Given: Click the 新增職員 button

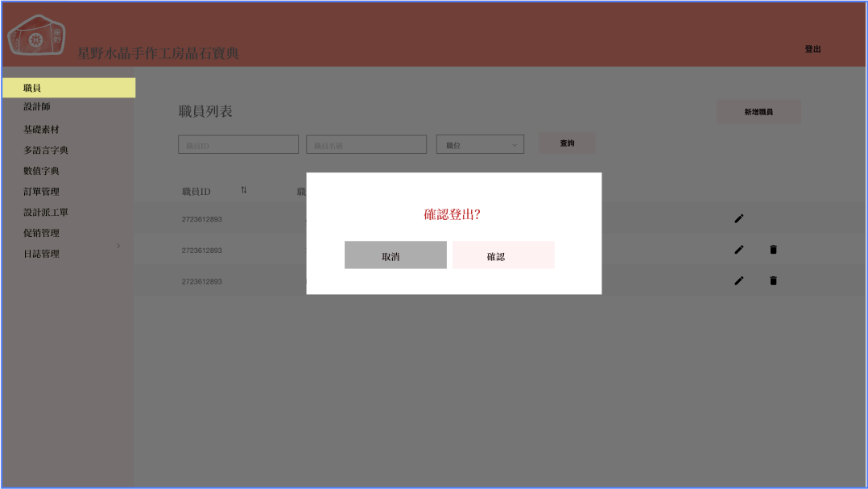Looking at the screenshot, I should click(x=758, y=112).
